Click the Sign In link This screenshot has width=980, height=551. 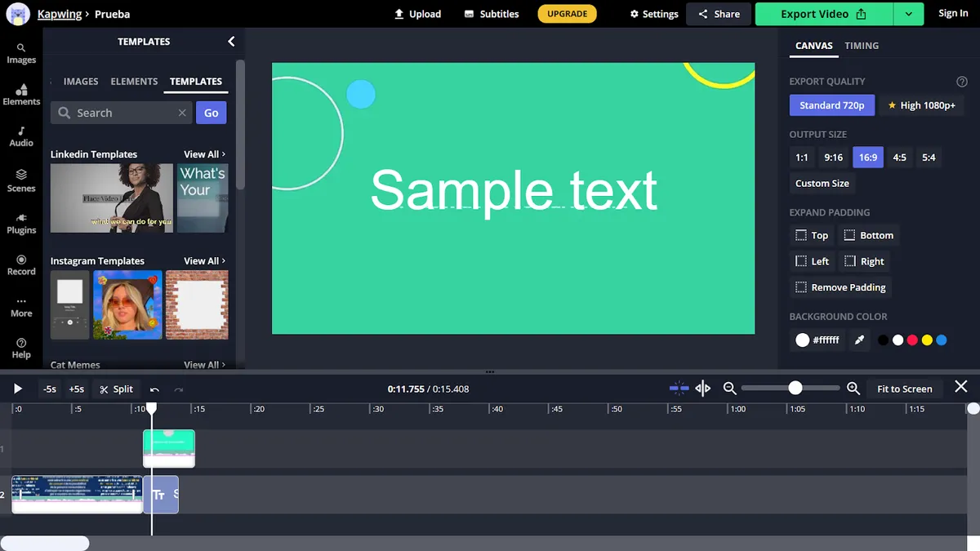click(x=953, y=13)
